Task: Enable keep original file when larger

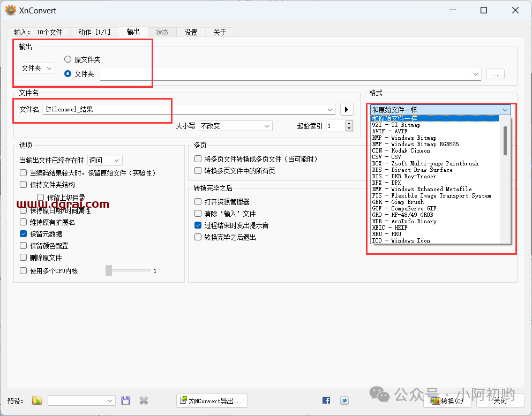Action: (x=24, y=173)
